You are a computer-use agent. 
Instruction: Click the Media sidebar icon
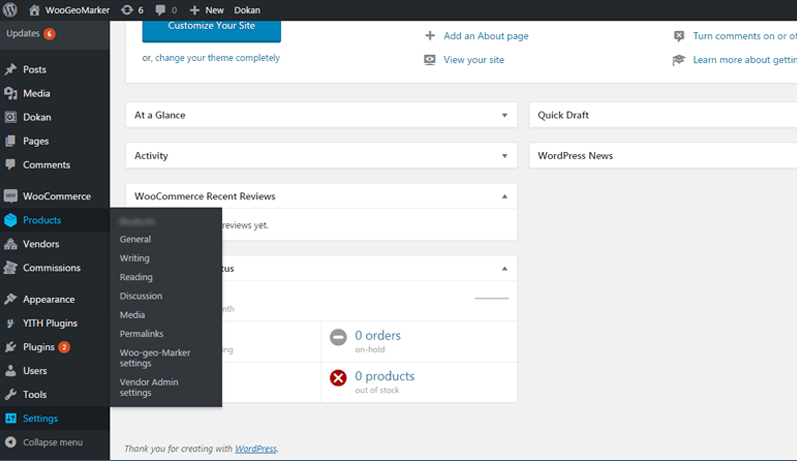tap(11, 93)
